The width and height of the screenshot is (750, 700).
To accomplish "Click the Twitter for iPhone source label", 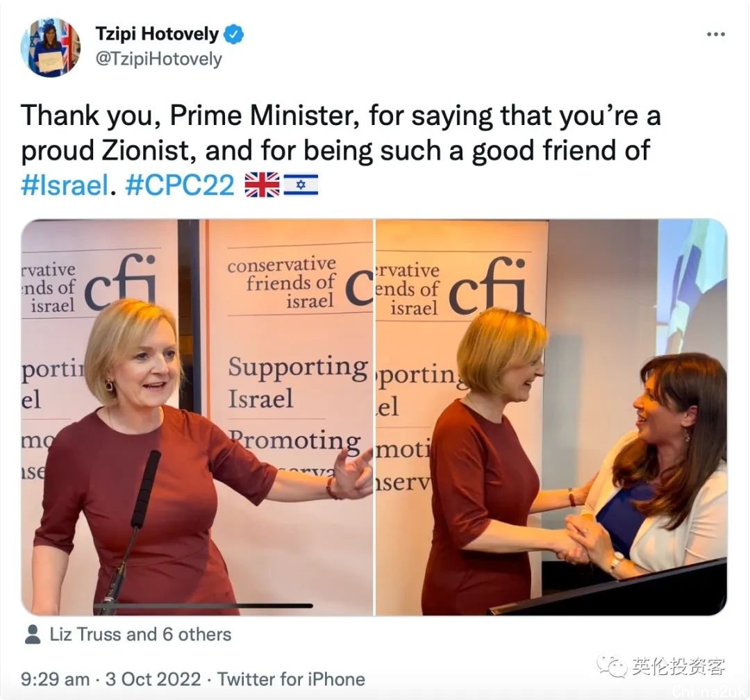I will [x=291, y=679].
